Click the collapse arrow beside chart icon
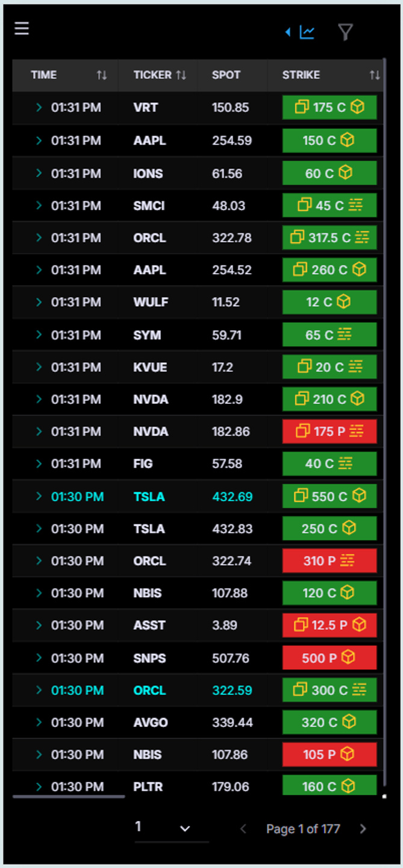403x868 pixels. (288, 31)
